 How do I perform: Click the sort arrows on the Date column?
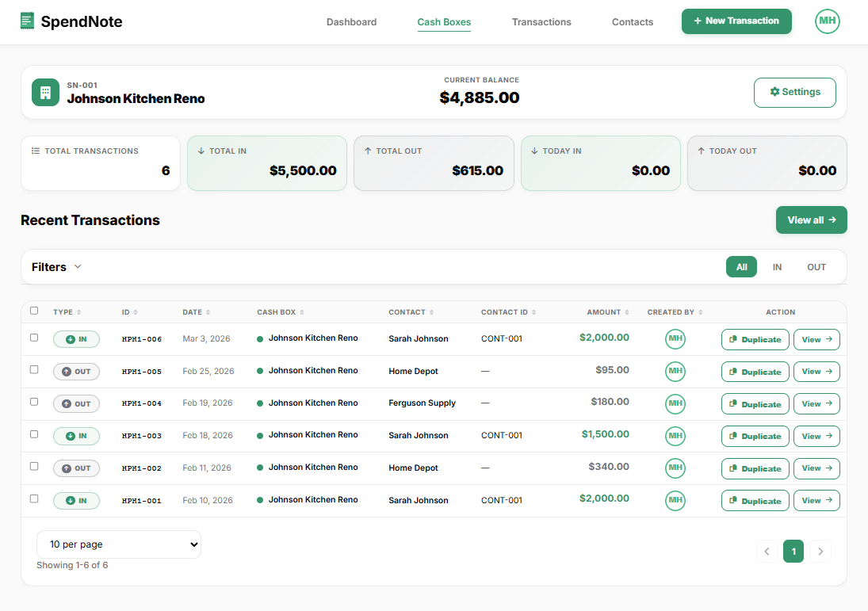(x=208, y=312)
